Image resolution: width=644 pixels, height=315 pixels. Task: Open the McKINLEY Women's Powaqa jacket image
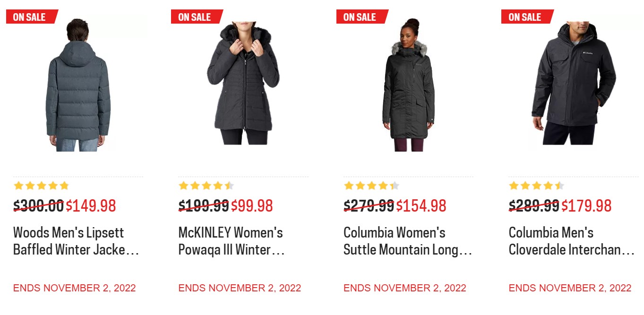[243, 85]
